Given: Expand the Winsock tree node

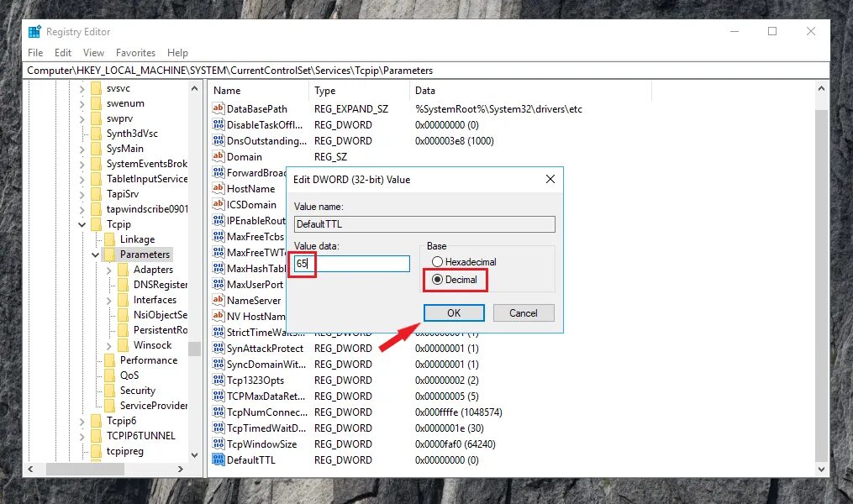Looking at the screenshot, I should tap(108, 346).
